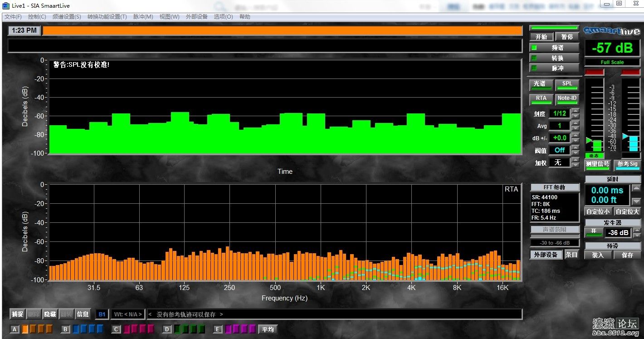The height and width of the screenshot is (339, 644).
Task: Turn on the signal generator 开 button
Action: (593, 232)
